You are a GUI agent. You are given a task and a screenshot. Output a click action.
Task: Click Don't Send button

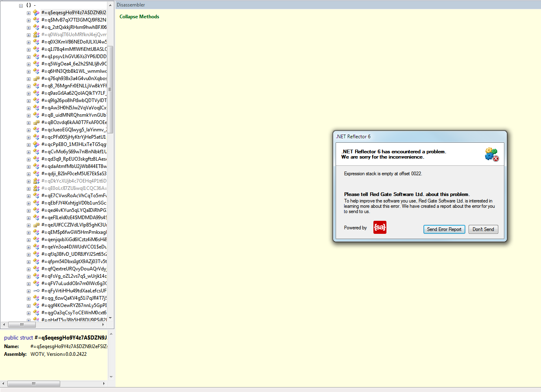coord(483,229)
